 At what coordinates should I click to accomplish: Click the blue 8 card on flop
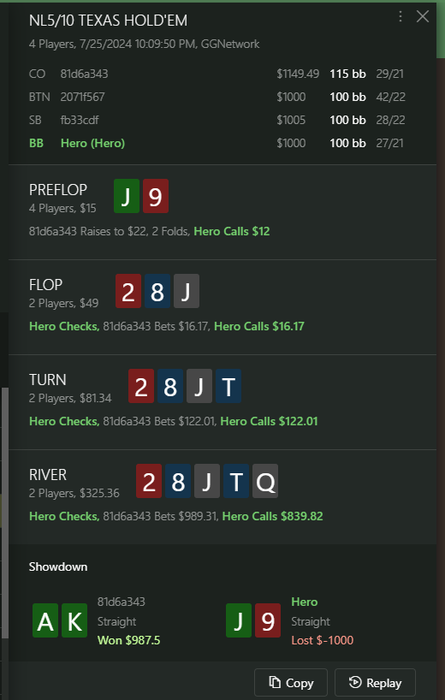point(158,291)
